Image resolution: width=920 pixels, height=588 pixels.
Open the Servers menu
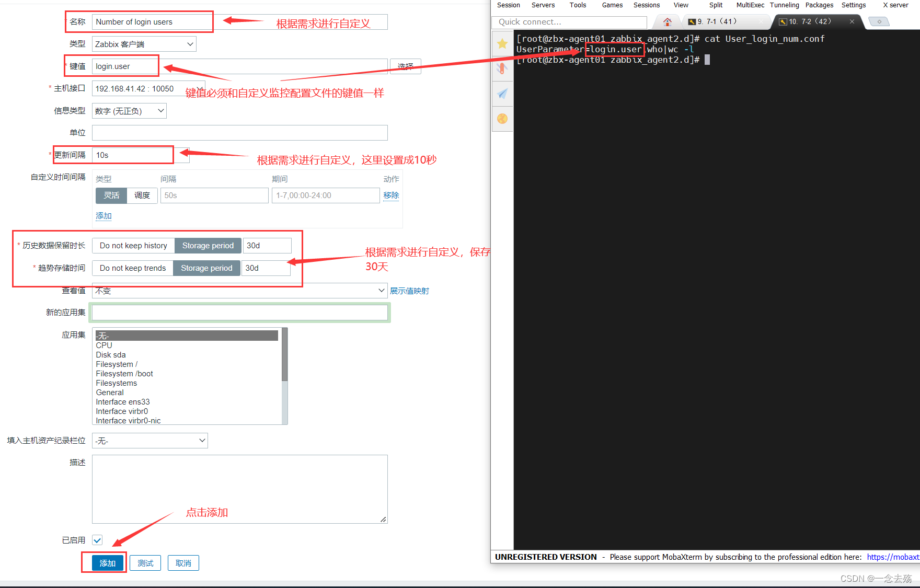pos(543,5)
